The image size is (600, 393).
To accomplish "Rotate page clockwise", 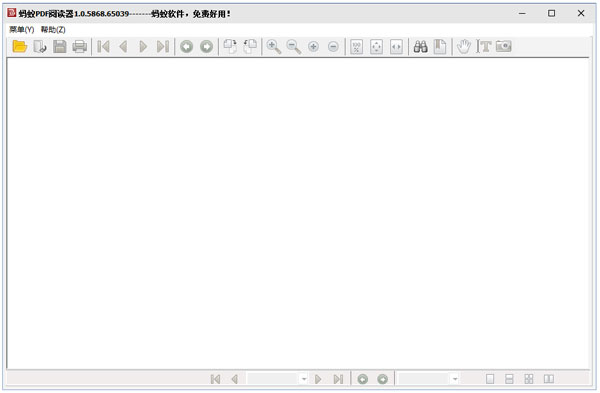I will tap(230, 47).
